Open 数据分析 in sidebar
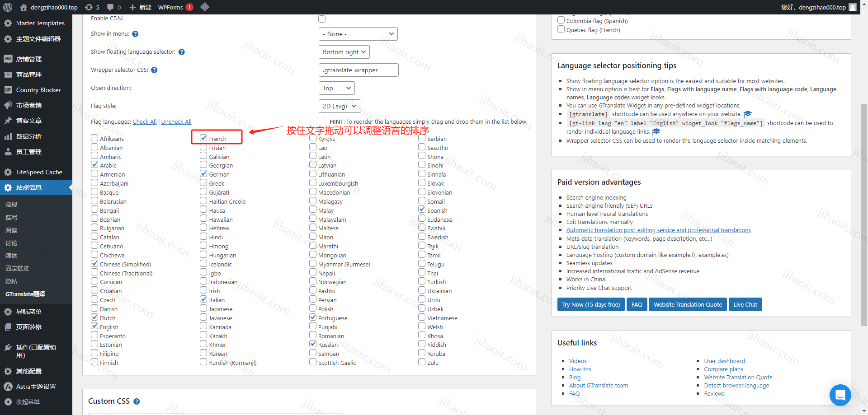Viewport: 868px width, 415px height. pos(36,136)
